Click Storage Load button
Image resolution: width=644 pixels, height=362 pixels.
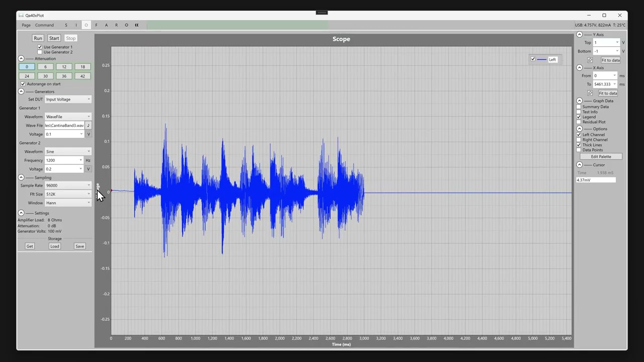point(54,246)
